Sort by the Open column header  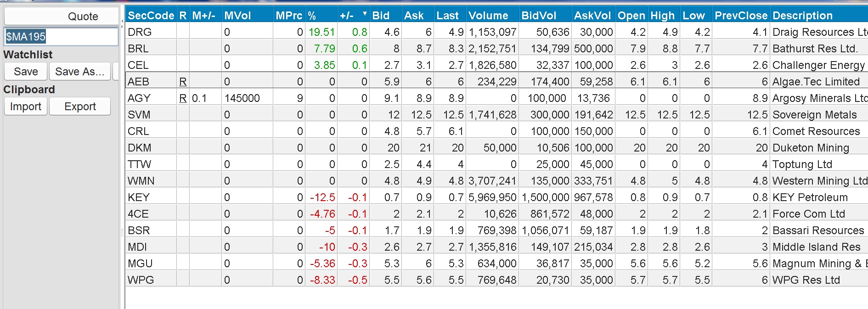tap(631, 15)
